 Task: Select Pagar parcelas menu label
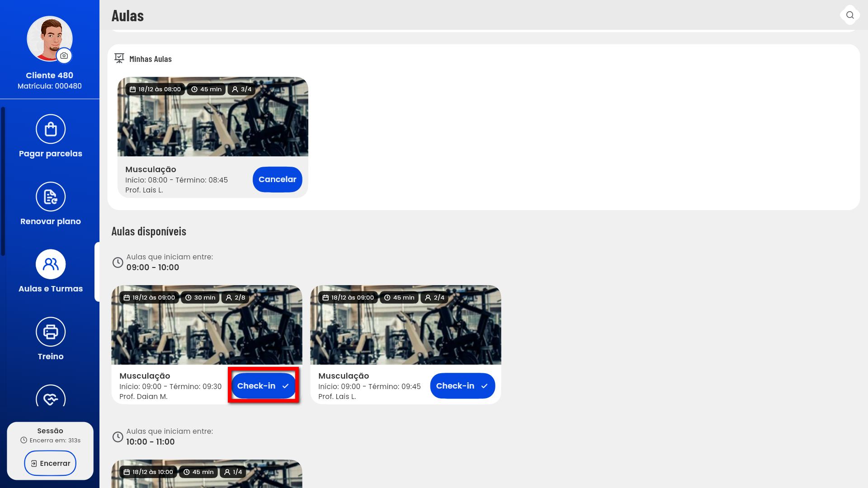click(x=51, y=154)
